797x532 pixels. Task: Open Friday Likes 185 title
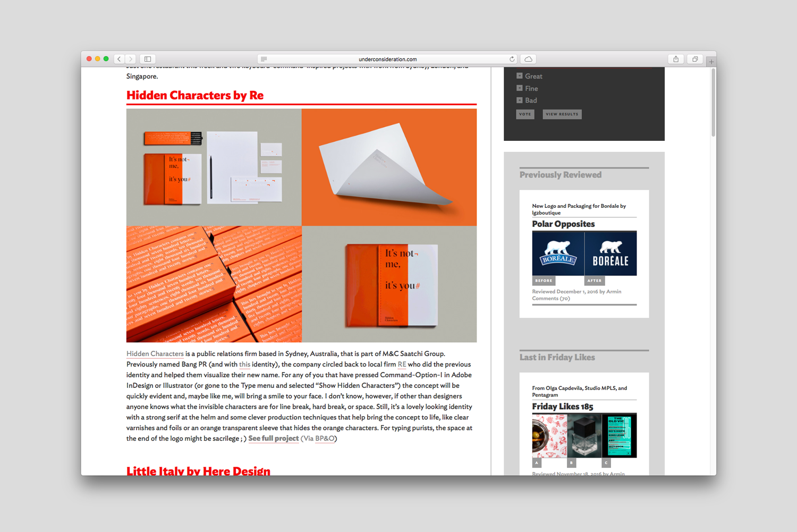tap(563, 407)
